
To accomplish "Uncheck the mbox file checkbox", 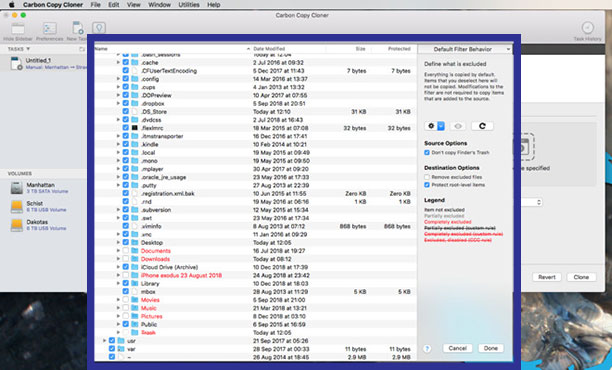I will point(125,292).
